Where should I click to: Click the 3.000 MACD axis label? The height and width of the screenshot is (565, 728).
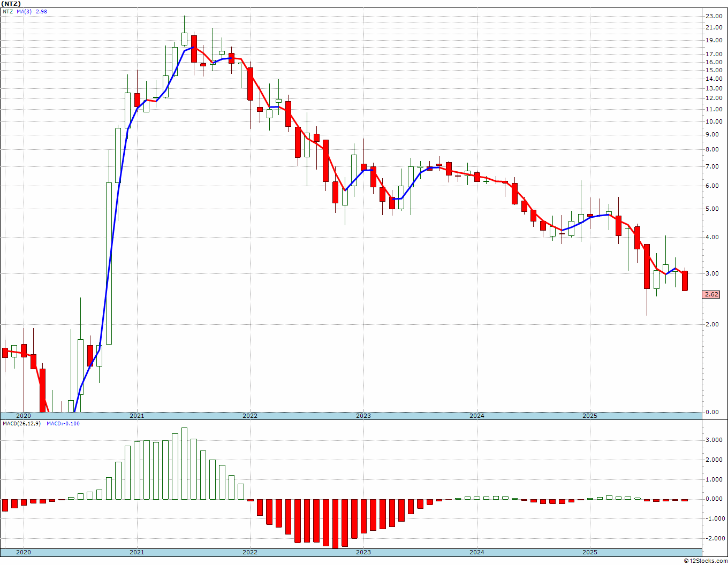[x=714, y=440]
